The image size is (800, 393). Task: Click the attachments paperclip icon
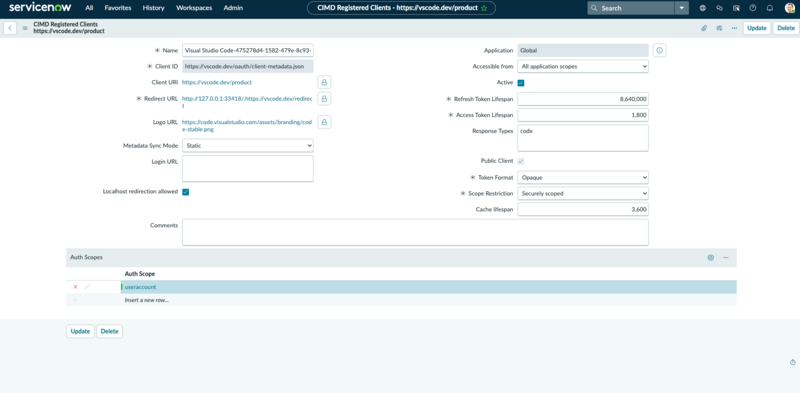704,28
